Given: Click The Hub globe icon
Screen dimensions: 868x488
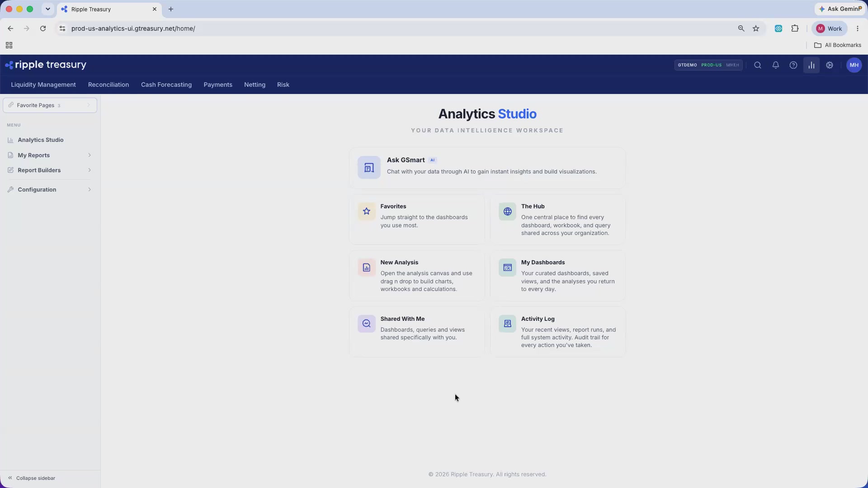Looking at the screenshot, I should click(507, 211).
